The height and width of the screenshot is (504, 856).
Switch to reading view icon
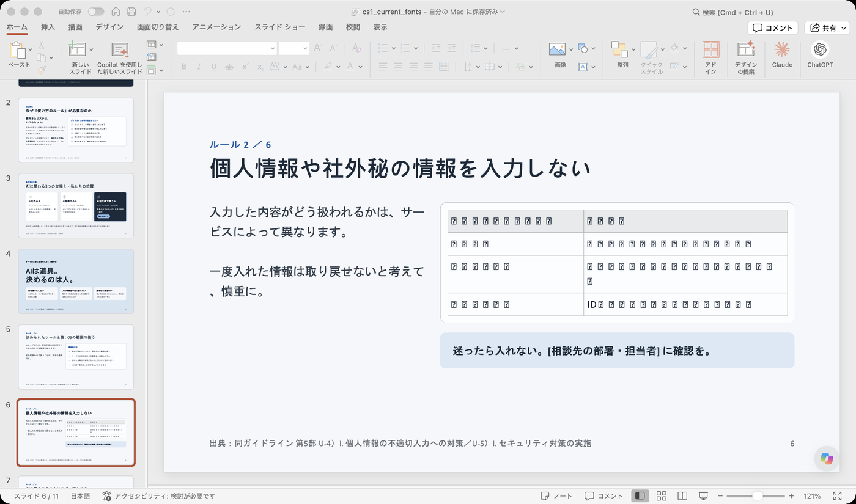coord(682,495)
